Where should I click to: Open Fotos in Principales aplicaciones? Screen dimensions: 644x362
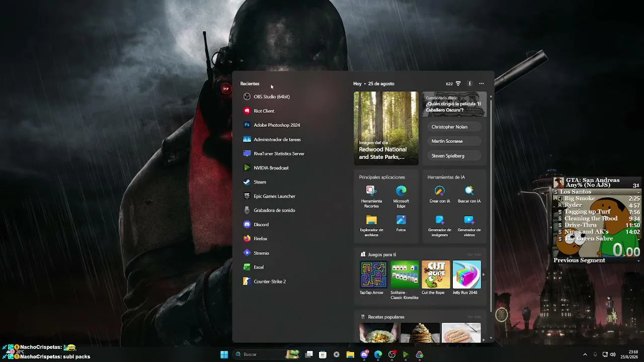click(x=401, y=223)
